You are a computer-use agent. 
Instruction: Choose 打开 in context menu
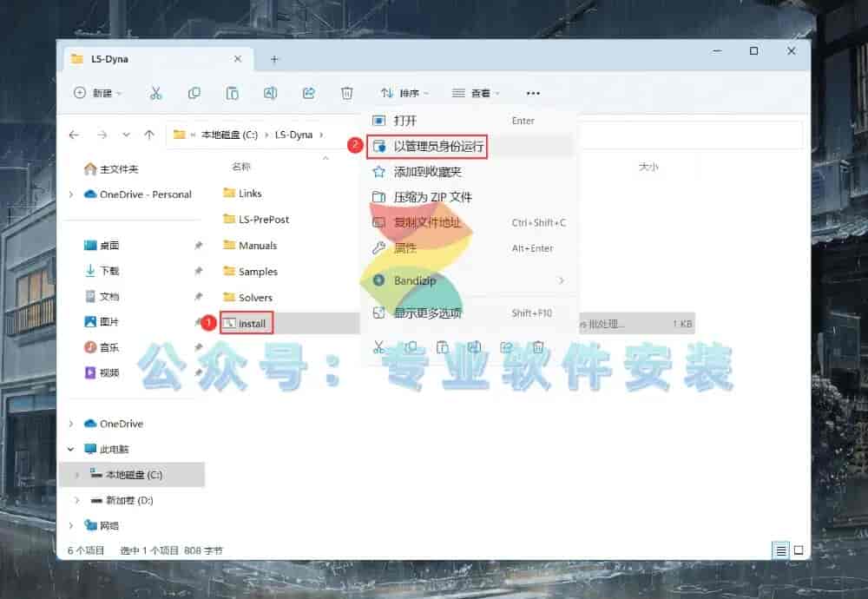tap(470, 121)
